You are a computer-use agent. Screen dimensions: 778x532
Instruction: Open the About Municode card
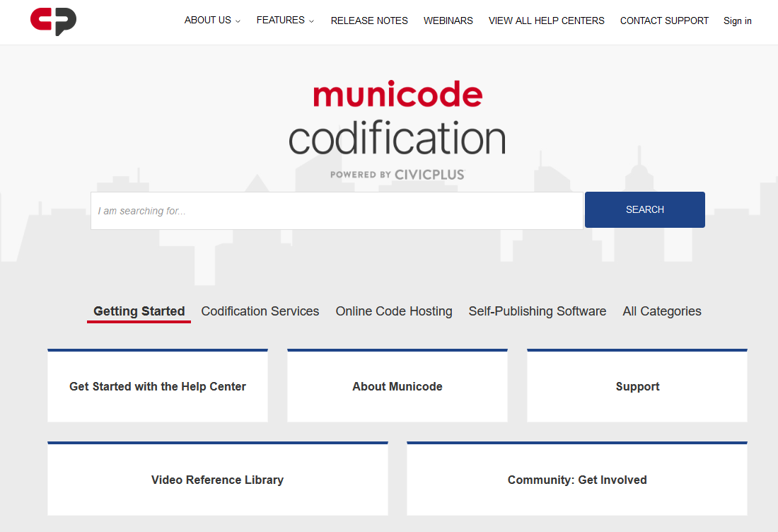397,386
